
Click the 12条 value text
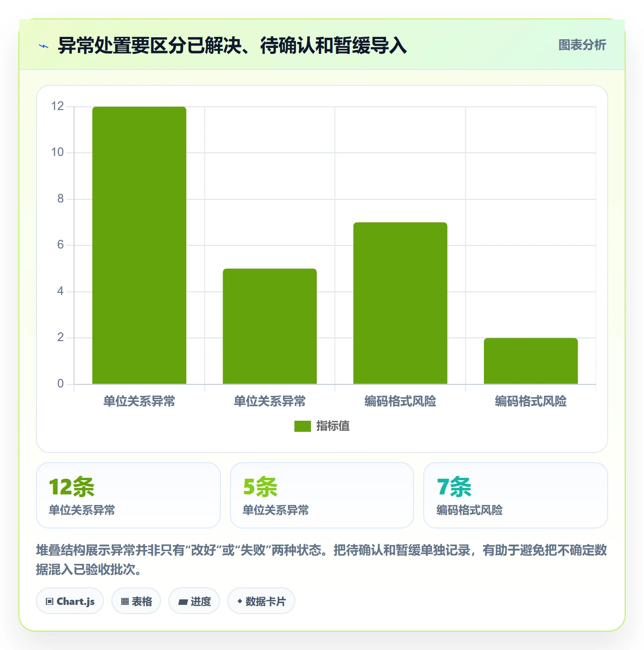72,487
